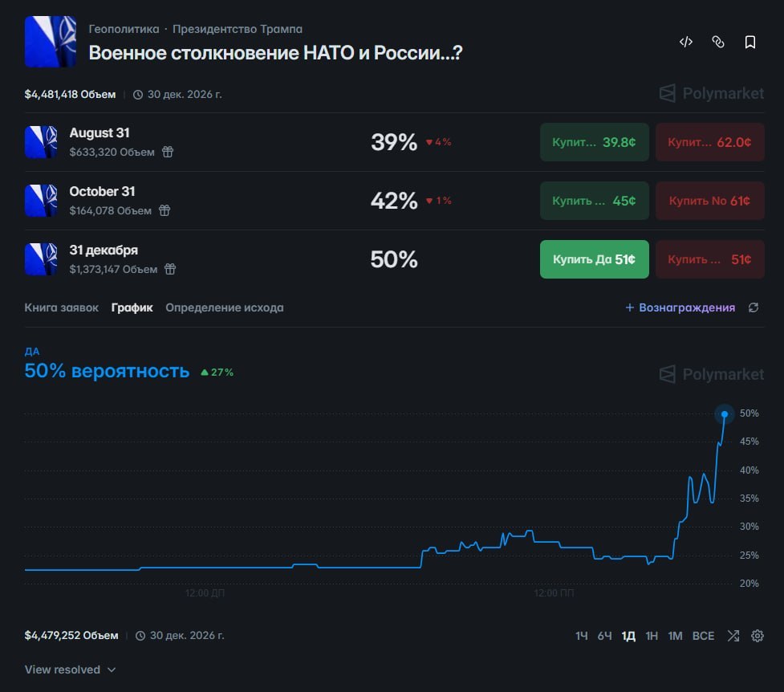Viewport: 784px width, 692px height.
Task: Buy Yes at 51¢ for 31 декабря
Action: 594,259
